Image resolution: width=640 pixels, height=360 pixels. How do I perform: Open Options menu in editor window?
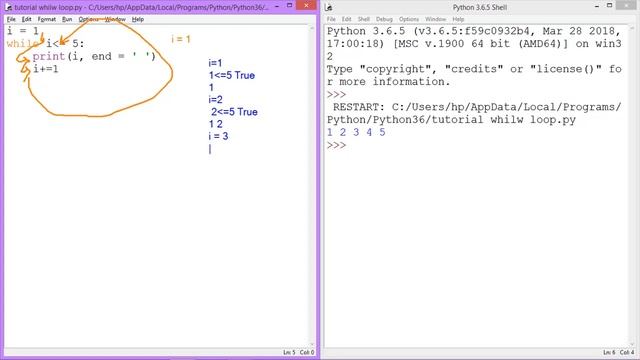pyautogui.click(x=89, y=19)
